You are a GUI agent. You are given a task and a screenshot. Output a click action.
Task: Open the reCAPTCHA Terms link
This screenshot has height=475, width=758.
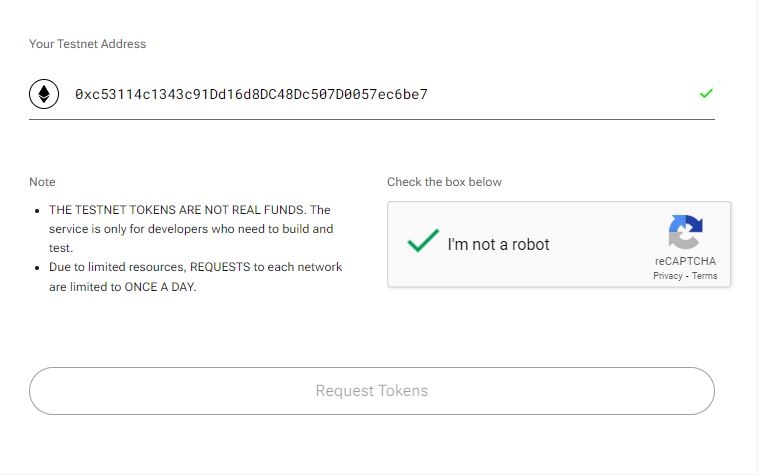[x=705, y=276]
